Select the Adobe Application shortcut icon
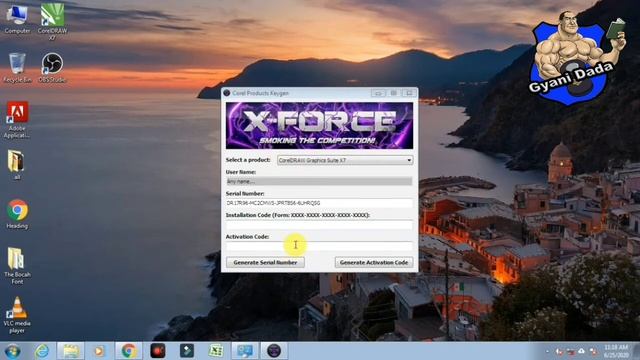The height and width of the screenshot is (360, 640). point(17,120)
